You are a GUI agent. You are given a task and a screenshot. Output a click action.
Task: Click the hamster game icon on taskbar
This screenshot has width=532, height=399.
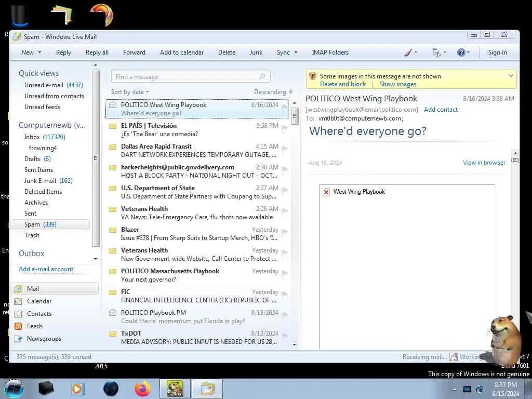coord(175,389)
